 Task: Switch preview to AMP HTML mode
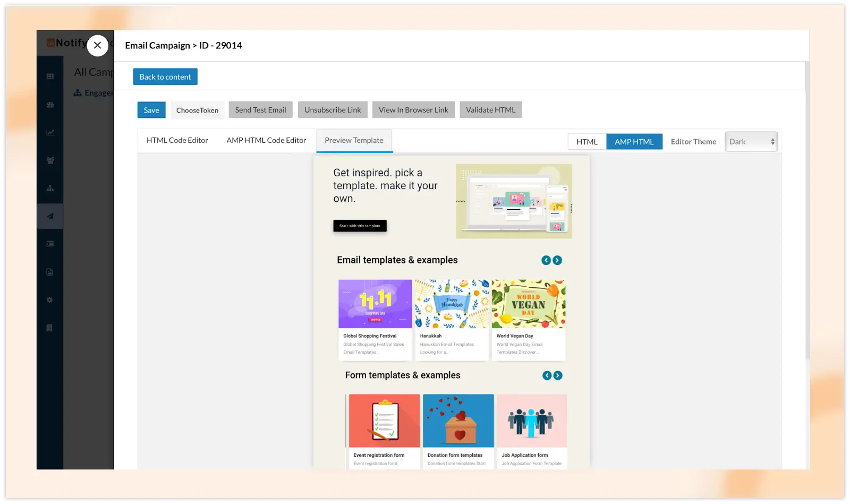634,142
